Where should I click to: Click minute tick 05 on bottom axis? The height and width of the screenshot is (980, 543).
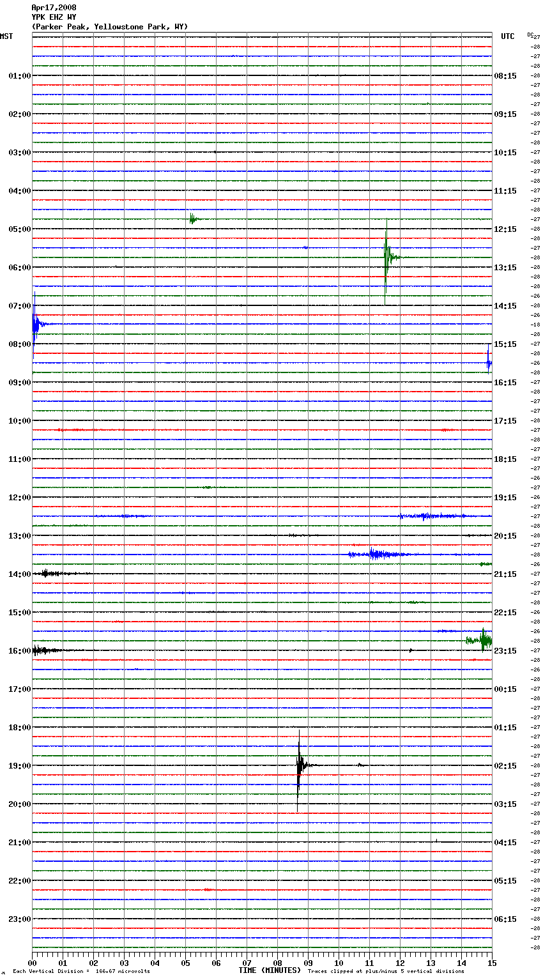pyautogui.click(x=185, y=963)
